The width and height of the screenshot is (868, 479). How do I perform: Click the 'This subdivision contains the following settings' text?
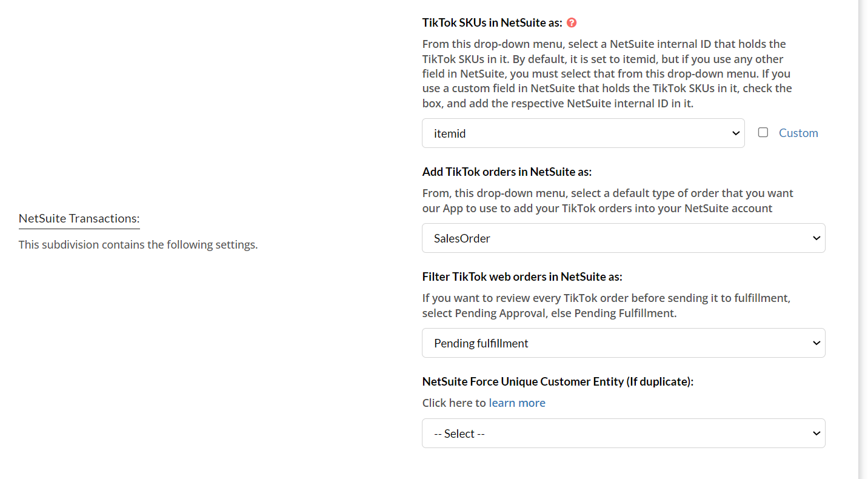pos(138,245)
